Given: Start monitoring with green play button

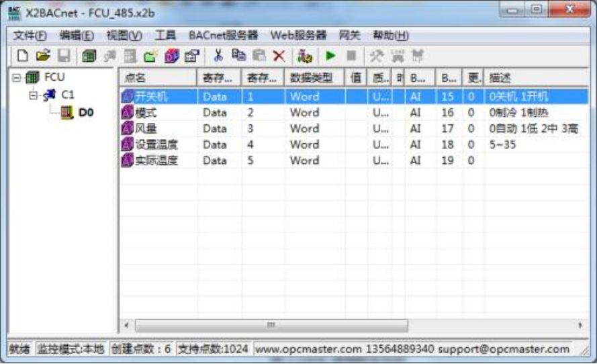Looking at the screenshot, I should (x=330, y=56).
